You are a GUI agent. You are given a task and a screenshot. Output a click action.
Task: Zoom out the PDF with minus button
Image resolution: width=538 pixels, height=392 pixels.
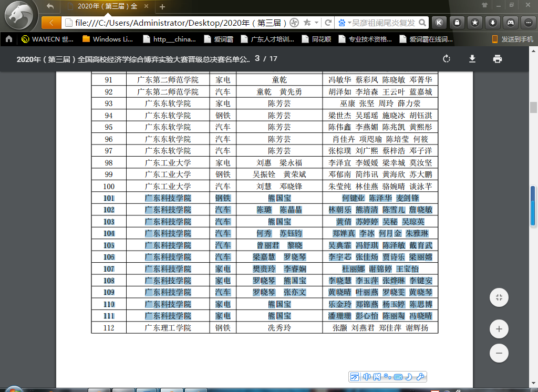499,353
